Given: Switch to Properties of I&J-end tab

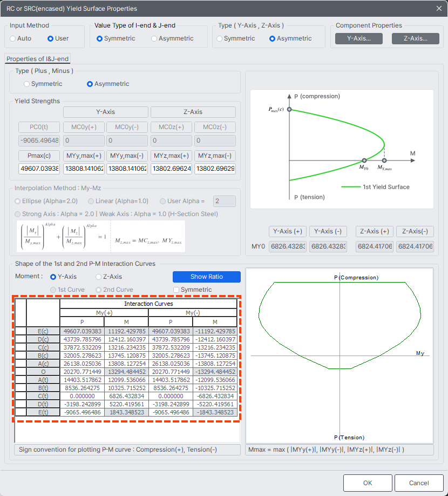Looking at the screenshot, I should pyautogui.click(x=37, y=58).
